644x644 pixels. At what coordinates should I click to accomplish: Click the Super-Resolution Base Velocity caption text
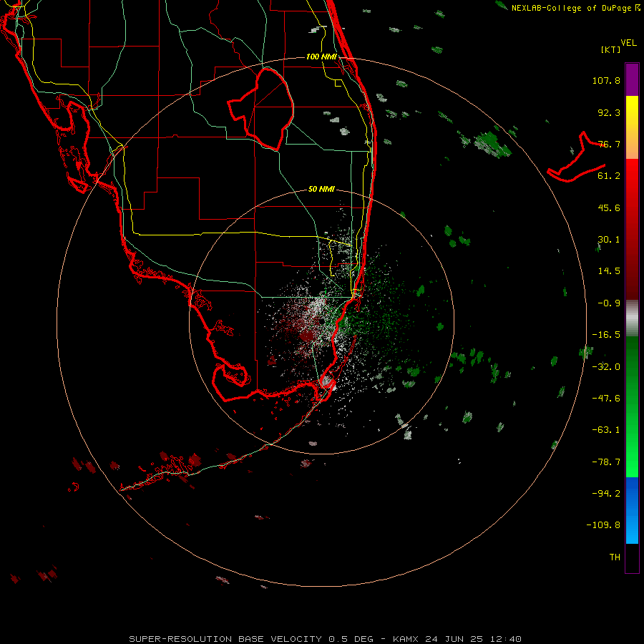point(326,639)
